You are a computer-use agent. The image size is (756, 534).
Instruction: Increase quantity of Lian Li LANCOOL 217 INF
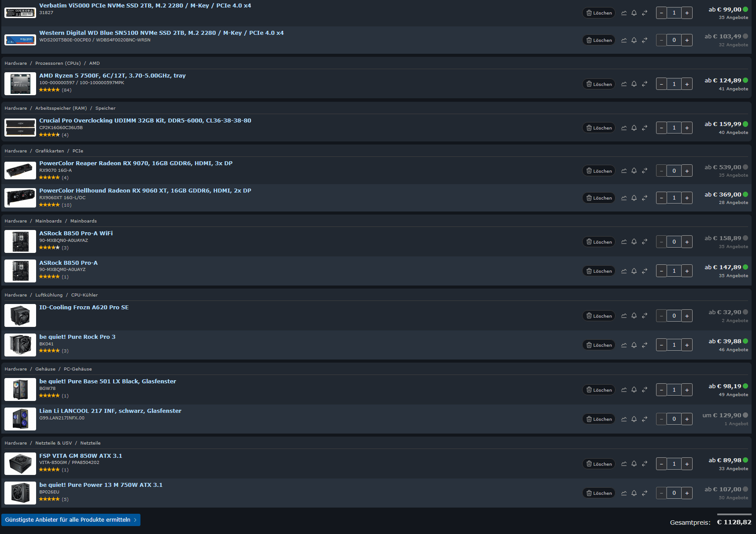click(x=687, y=419)
